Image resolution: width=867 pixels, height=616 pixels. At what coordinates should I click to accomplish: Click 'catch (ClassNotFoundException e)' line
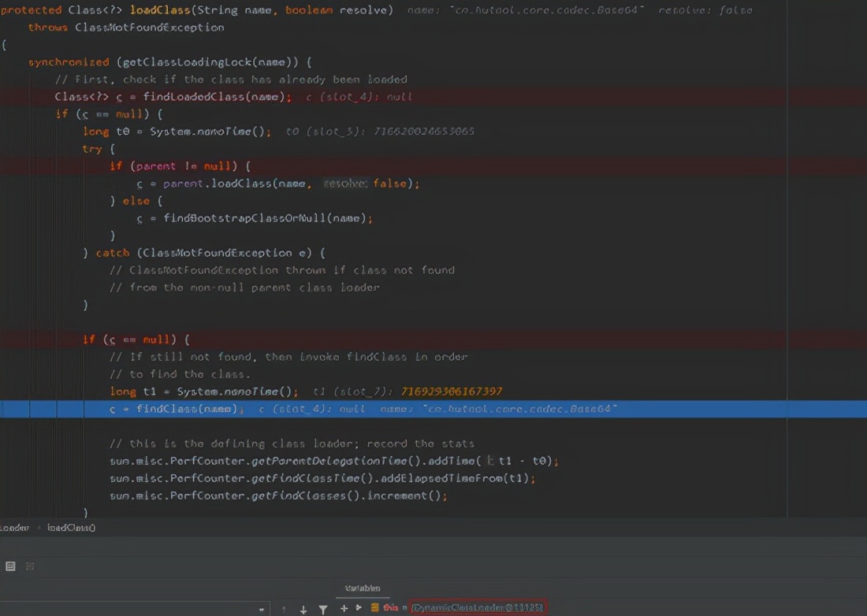coord(204,253)
